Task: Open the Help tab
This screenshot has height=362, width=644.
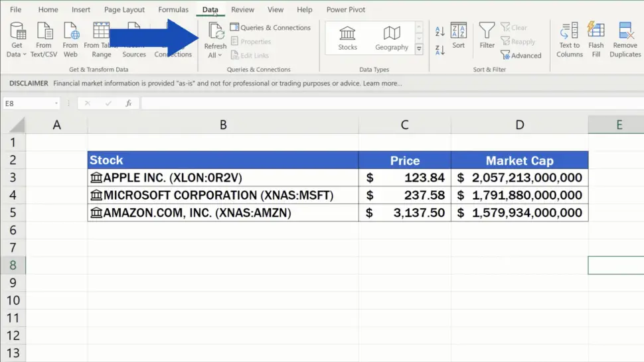Action: pyautogui.click(x=305, y=9)
